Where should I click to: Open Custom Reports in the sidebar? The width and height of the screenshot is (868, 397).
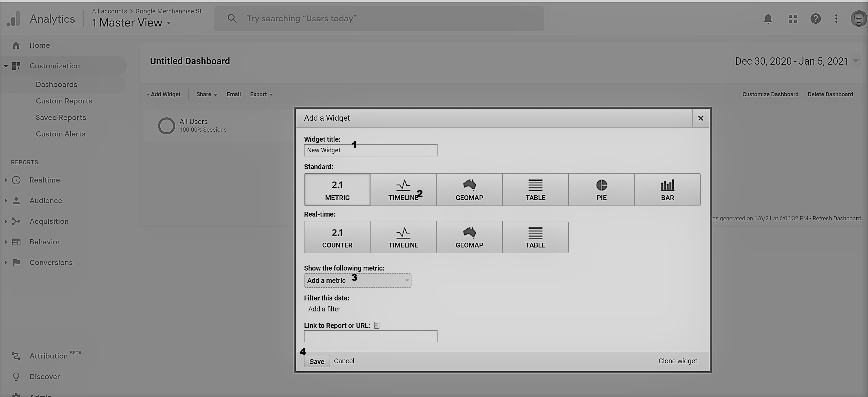[64, 101]
